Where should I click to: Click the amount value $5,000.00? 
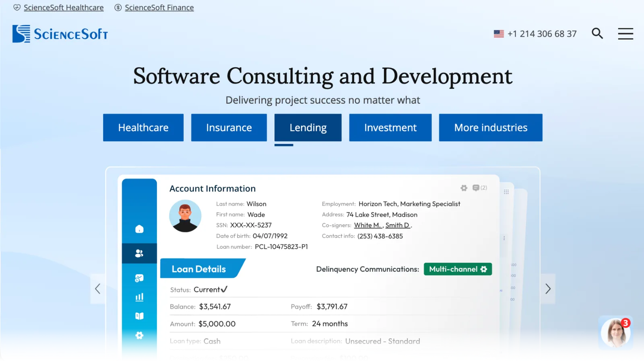point(217,324)
